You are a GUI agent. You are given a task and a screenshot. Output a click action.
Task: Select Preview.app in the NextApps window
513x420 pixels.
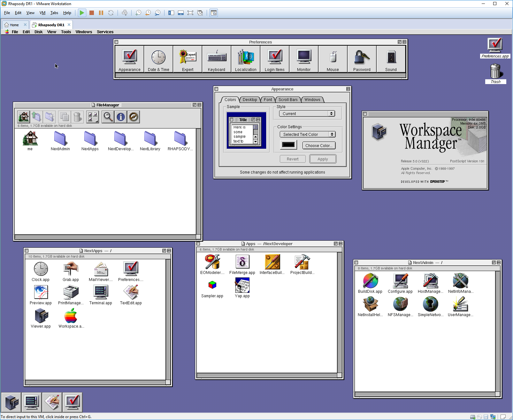click(41, 295)
